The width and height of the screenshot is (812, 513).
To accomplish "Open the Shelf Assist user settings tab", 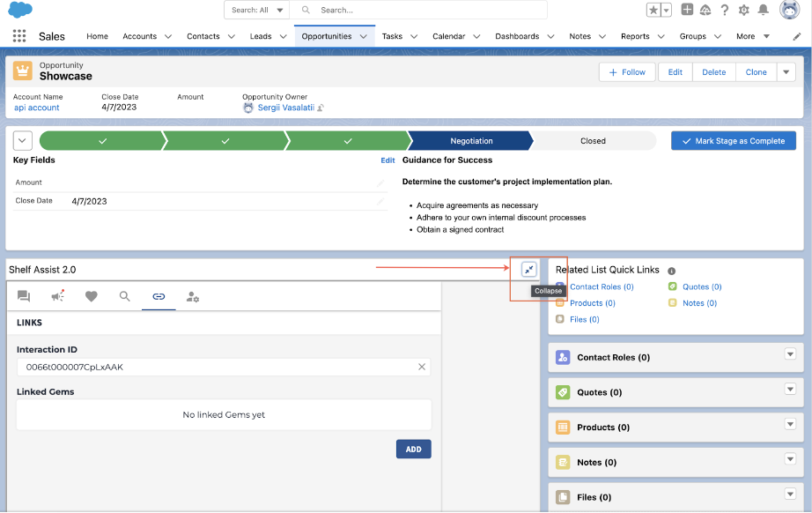I will 193,296.
